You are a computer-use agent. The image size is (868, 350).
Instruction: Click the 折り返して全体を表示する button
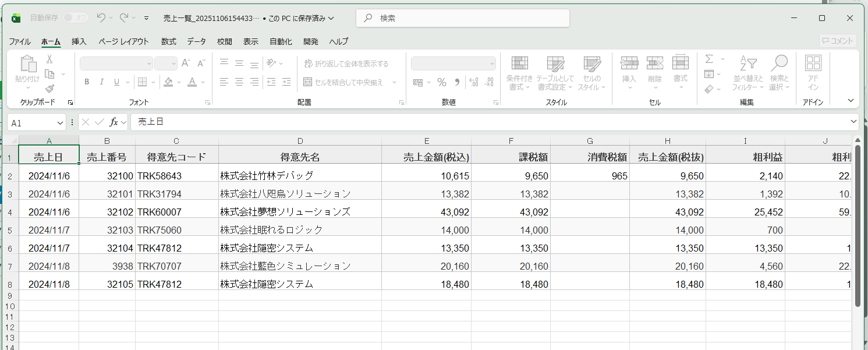(346, 63)
